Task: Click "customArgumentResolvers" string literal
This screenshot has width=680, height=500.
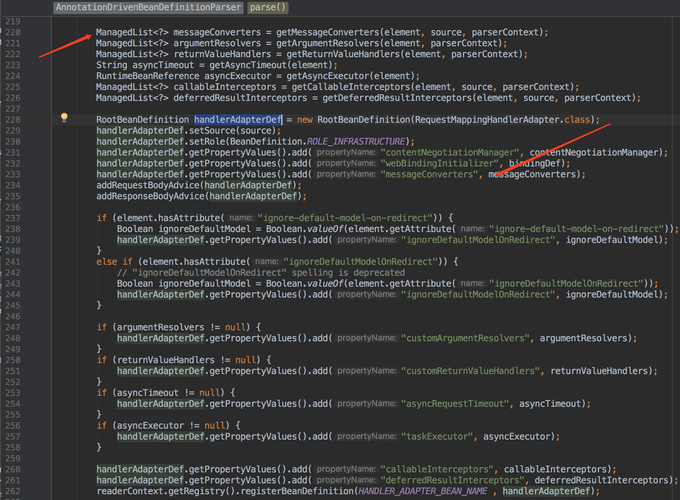Action: pos(465,338)
